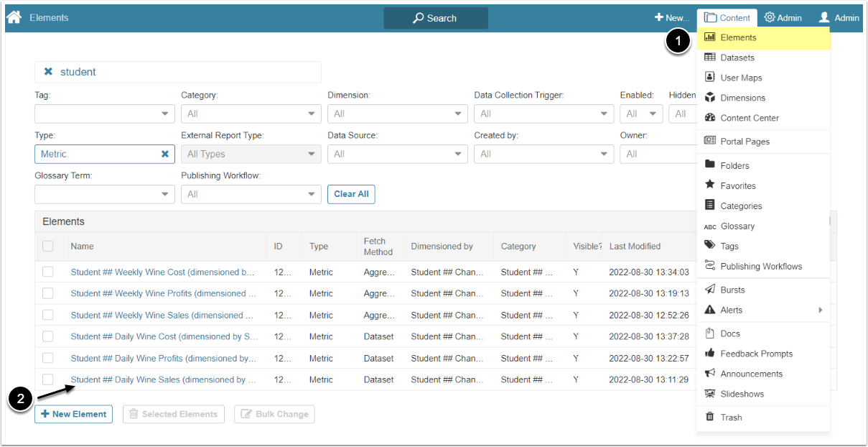Open the Category dropdown filter
The width and height of the screenshot is (868, 447).
click(x=251, y=114)
